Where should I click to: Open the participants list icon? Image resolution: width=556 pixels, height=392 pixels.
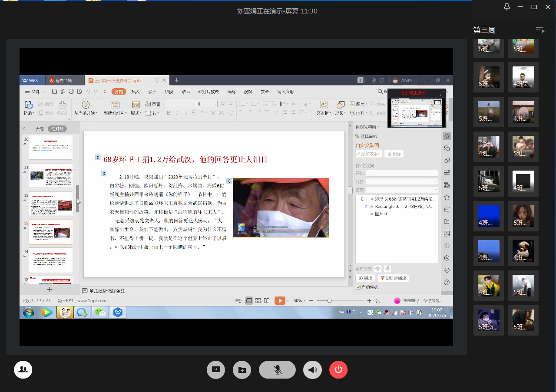coord(23,370)
